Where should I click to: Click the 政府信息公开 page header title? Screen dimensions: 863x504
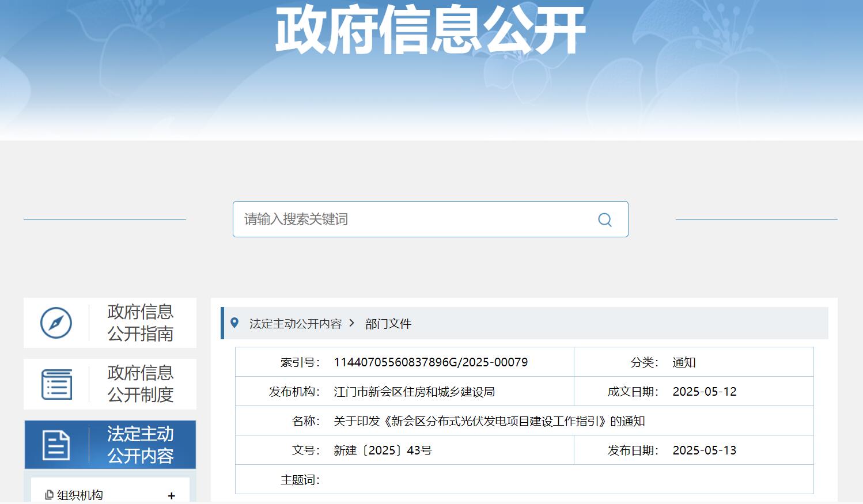coord(430,30)
